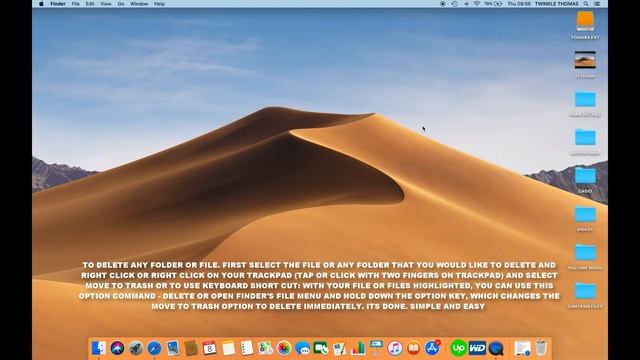Open Photos colorful flower icon
Screen dimensions: 640x360
click(284, 348)
